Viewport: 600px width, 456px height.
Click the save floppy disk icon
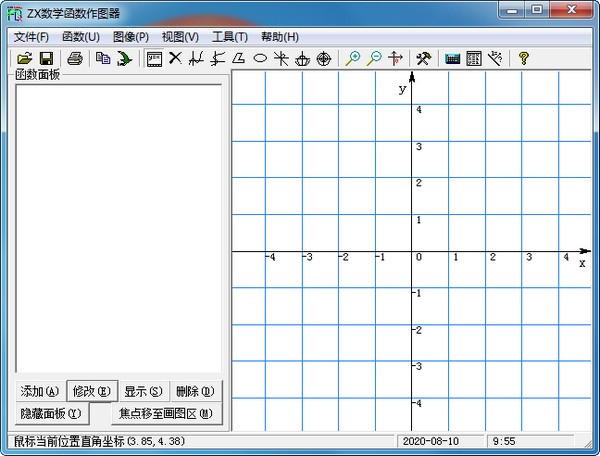click(x=46, y=59)
